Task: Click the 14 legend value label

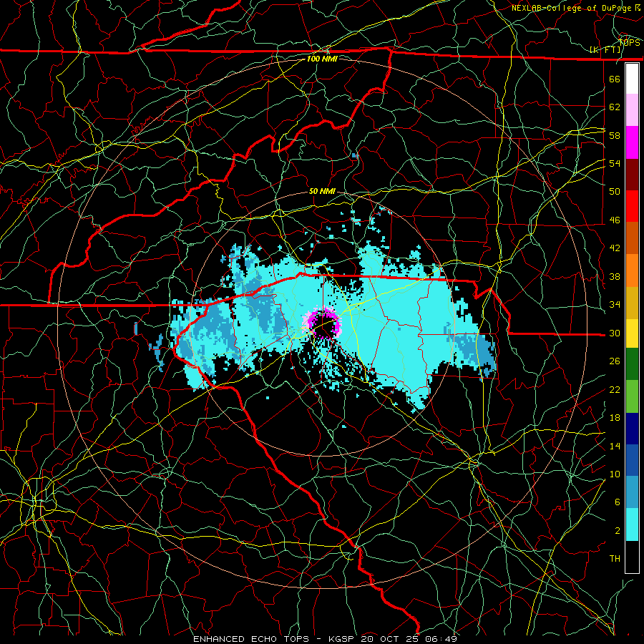Action: [x=615, y=446]
